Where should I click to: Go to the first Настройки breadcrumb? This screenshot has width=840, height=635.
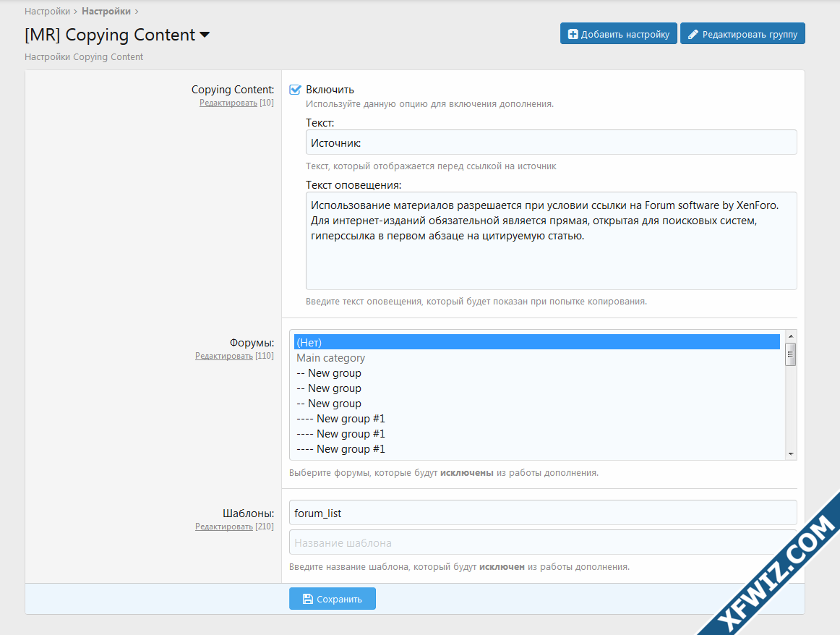coord(47,12)
